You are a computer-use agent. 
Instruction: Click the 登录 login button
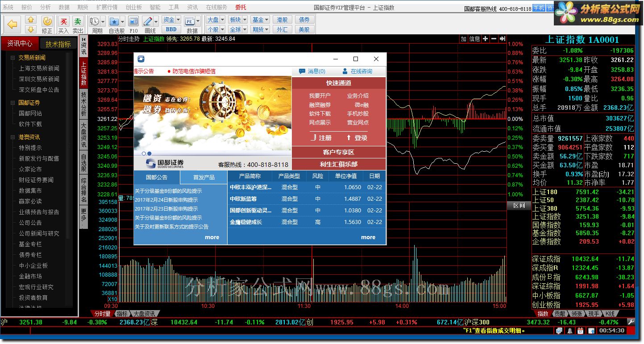click(357, 138)
